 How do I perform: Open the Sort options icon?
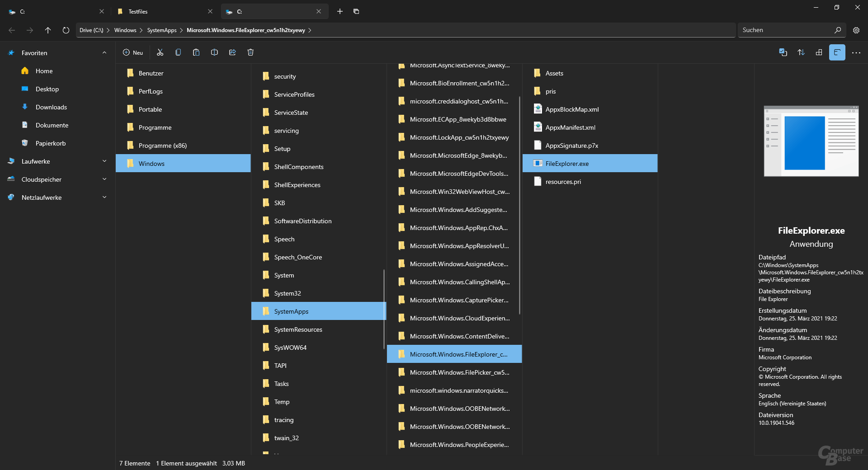801,52
